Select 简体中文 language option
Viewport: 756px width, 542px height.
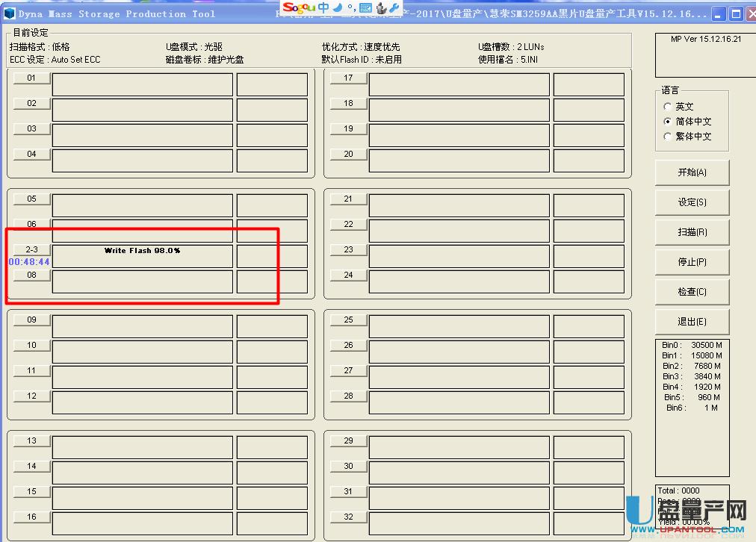666,121
